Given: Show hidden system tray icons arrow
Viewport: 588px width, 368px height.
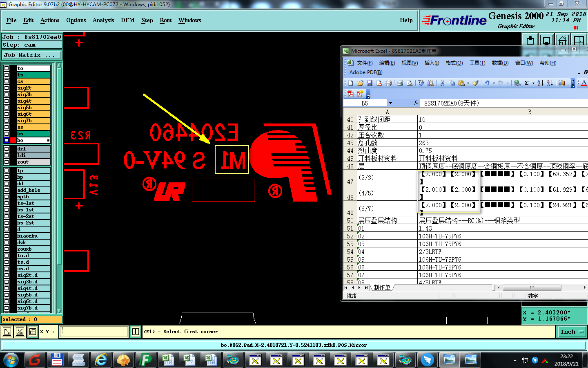Looking at the screenshot, I should coord(515,360).
